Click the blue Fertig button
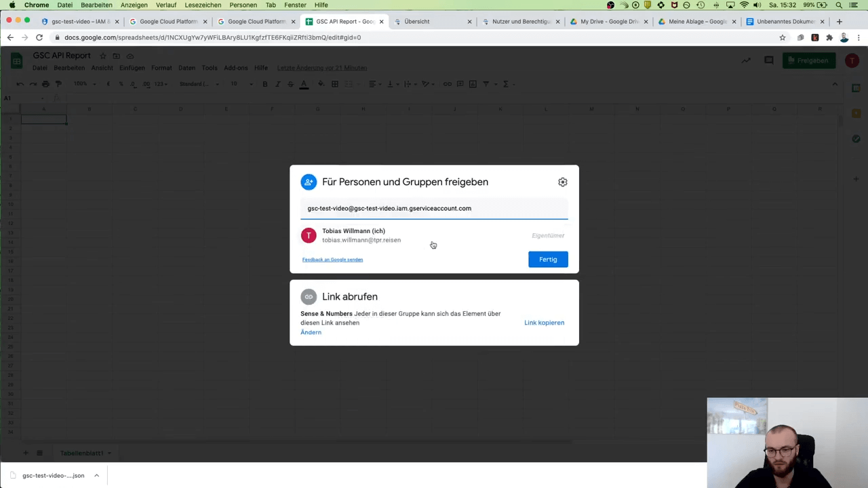The height and width of the screenshot is (488, 868). [x=548, y=260]
